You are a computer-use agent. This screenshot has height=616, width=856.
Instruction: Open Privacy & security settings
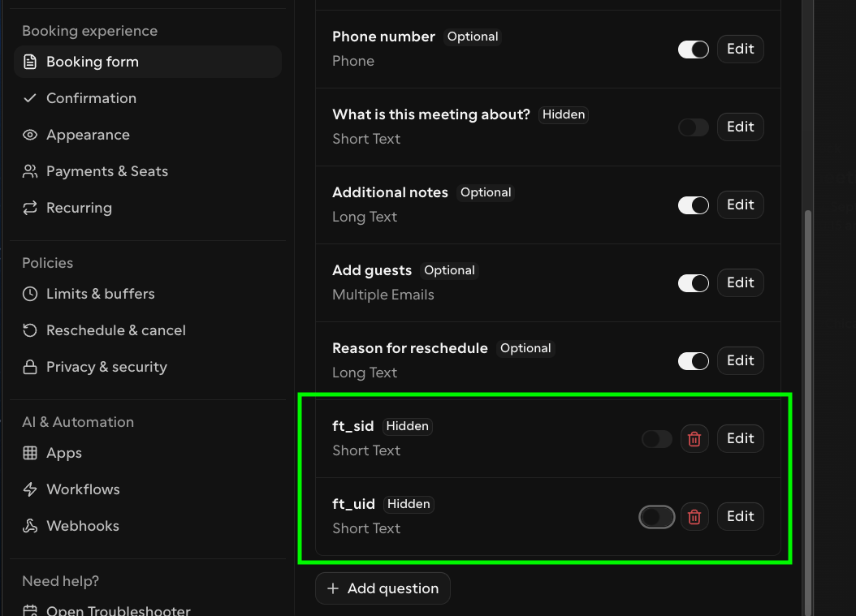click(x=147, y=367)
